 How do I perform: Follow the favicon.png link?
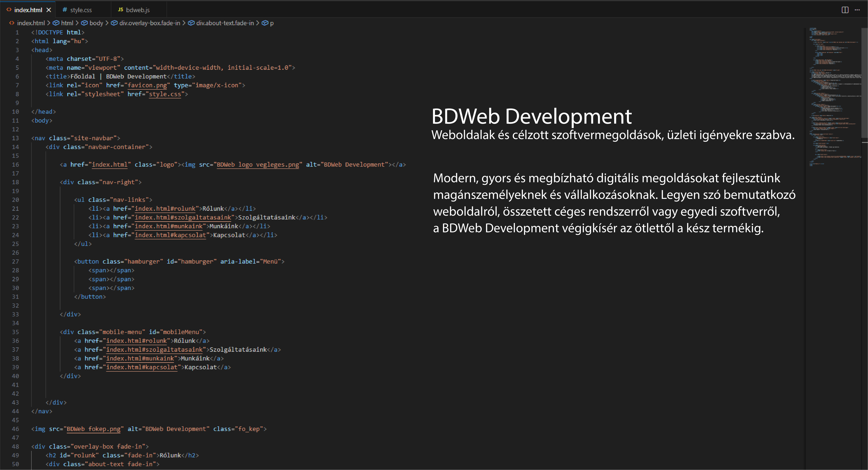[x=147, y=85]
